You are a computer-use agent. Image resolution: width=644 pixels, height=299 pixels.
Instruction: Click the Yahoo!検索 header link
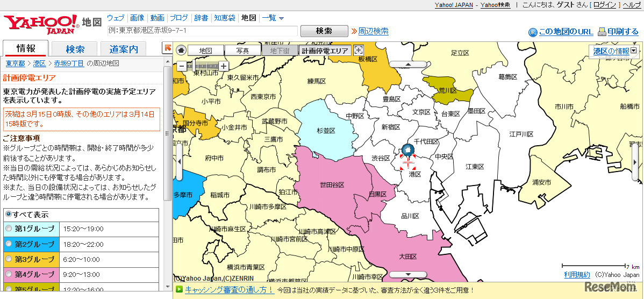point(495,5)
